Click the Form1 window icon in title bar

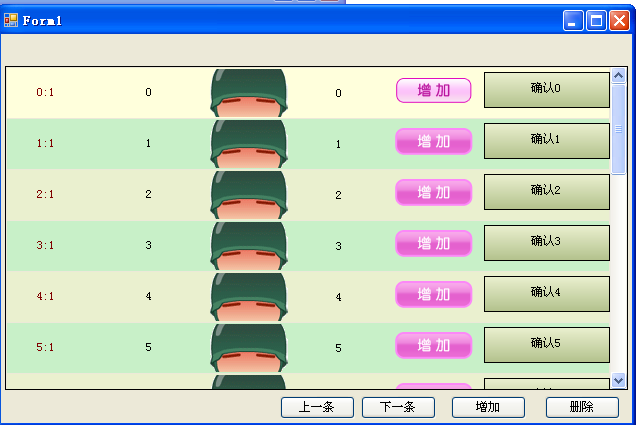click(x=11, y=20)
